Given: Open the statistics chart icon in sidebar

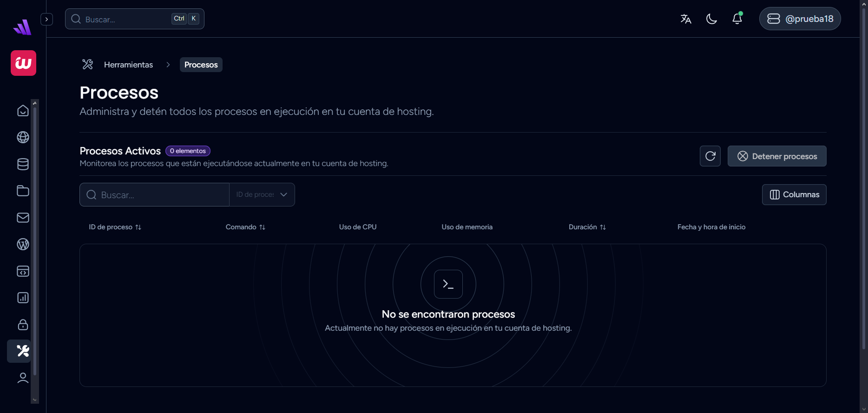Looking at the screenshot, I should click(23, 298).
